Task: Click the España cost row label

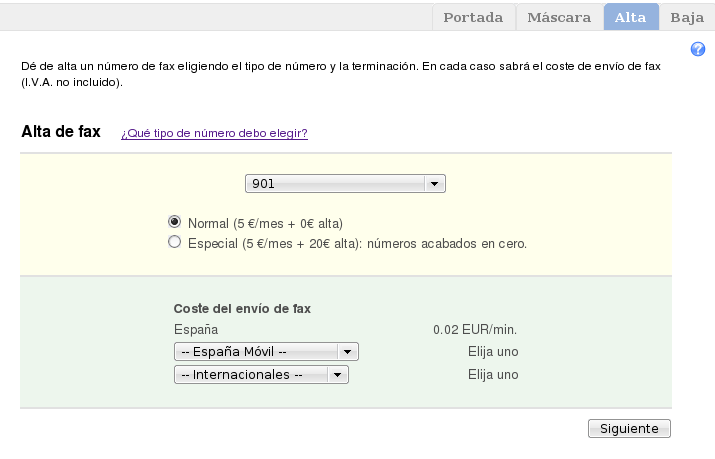Action: pos(196,329)
